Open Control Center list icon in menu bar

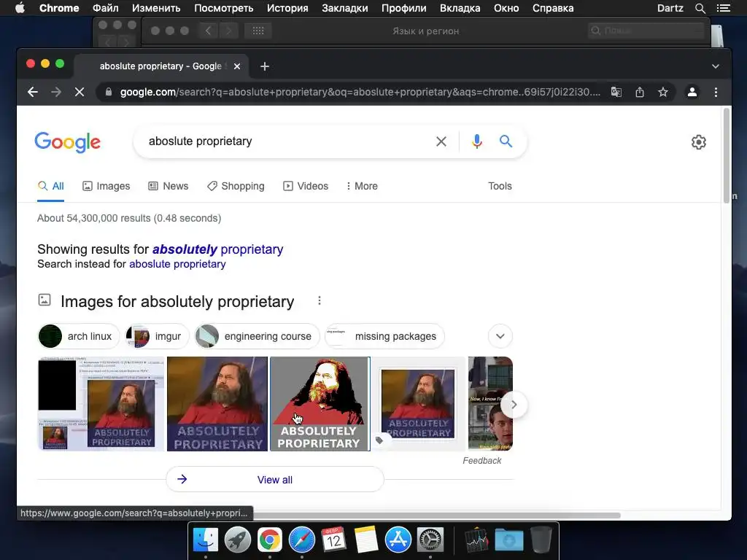click(723, 8)
